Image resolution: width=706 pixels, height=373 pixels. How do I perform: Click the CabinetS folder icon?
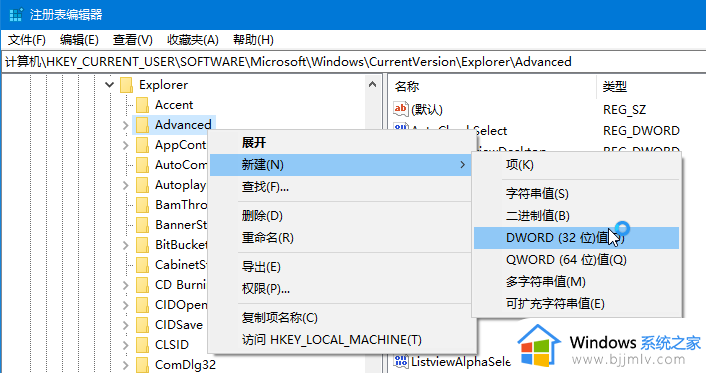pyautogui.click(x=142, y=264)
